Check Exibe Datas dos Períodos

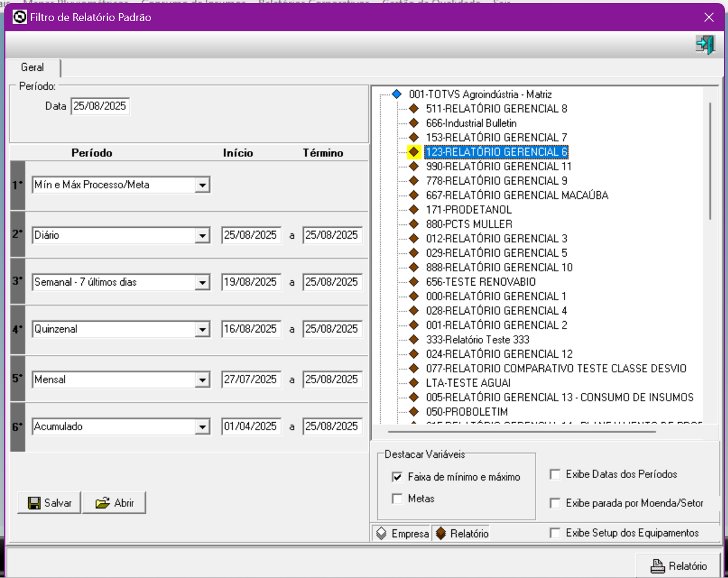pyautogui.click(x=555, y=475)
